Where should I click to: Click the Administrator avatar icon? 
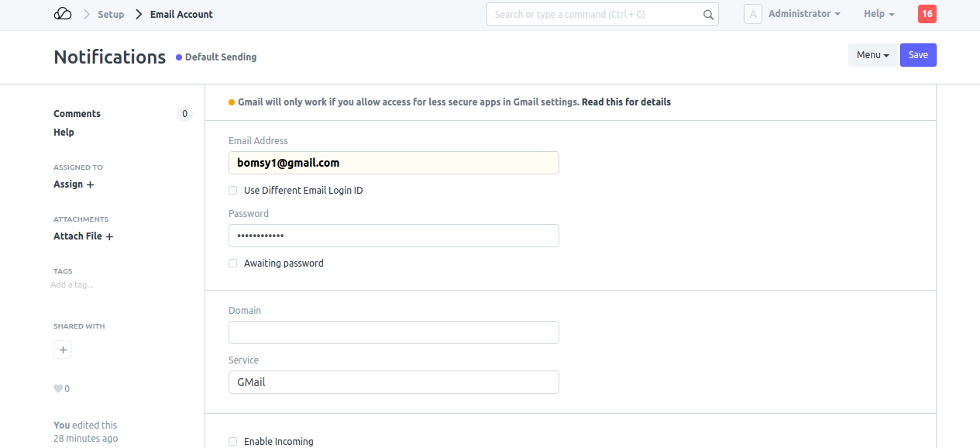[752, 14]
